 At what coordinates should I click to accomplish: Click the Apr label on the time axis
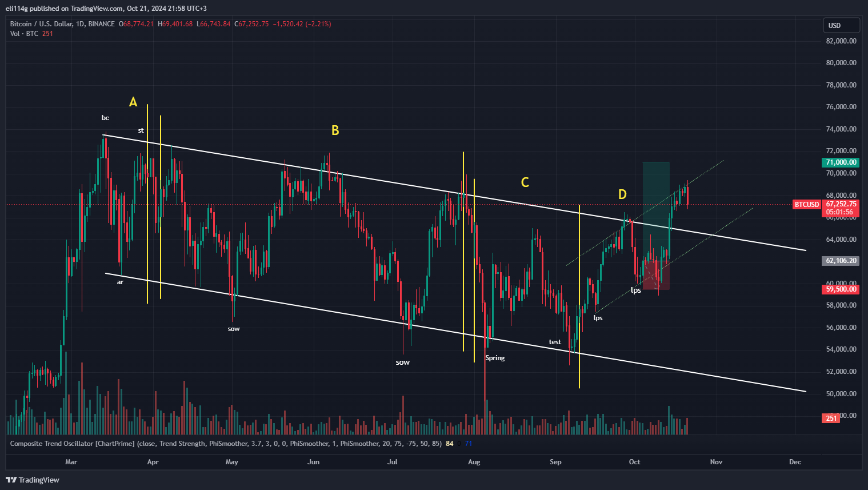point(153,462)
